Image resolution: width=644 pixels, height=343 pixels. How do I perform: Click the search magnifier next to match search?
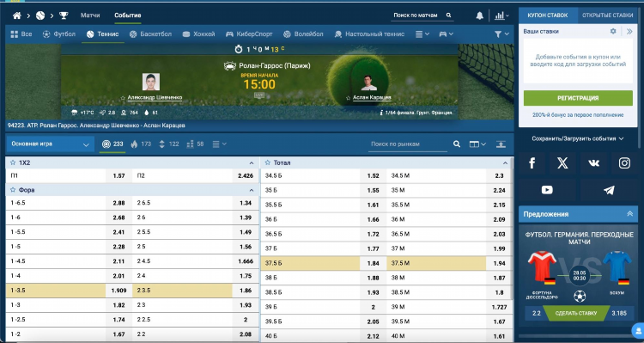(x=449, y=15)
